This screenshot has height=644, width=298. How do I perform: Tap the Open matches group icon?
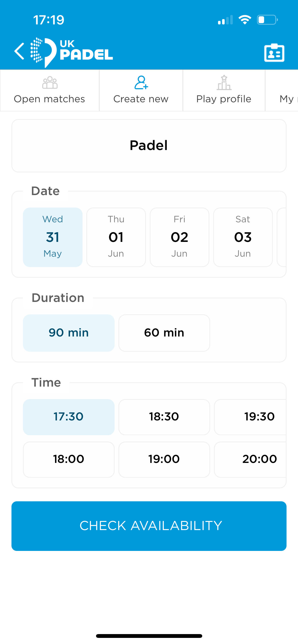pos(50,83)
